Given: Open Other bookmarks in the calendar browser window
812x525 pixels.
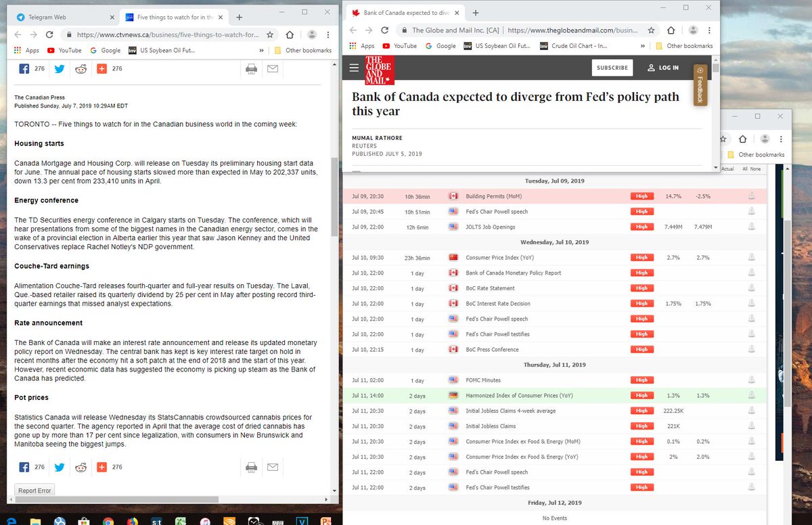Looking at the screenshot, I should tap(755, 155).
